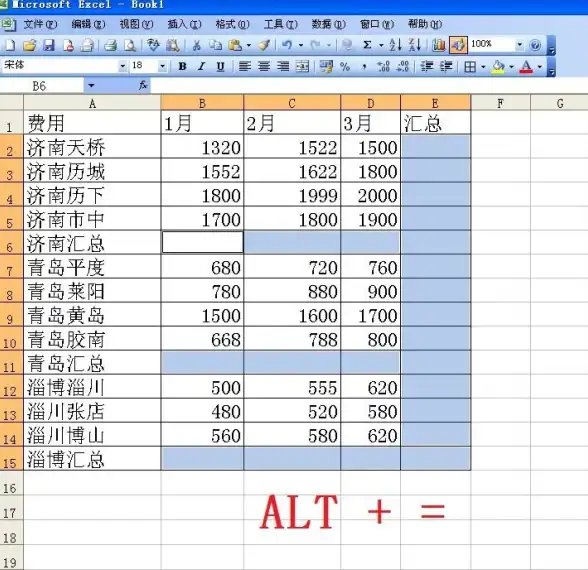
Task: Increase decimal places
Action: (384, 67)
